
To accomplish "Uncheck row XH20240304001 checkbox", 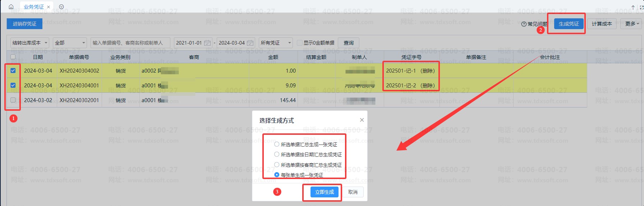I will pyautogui.click(x=13, y=85).
